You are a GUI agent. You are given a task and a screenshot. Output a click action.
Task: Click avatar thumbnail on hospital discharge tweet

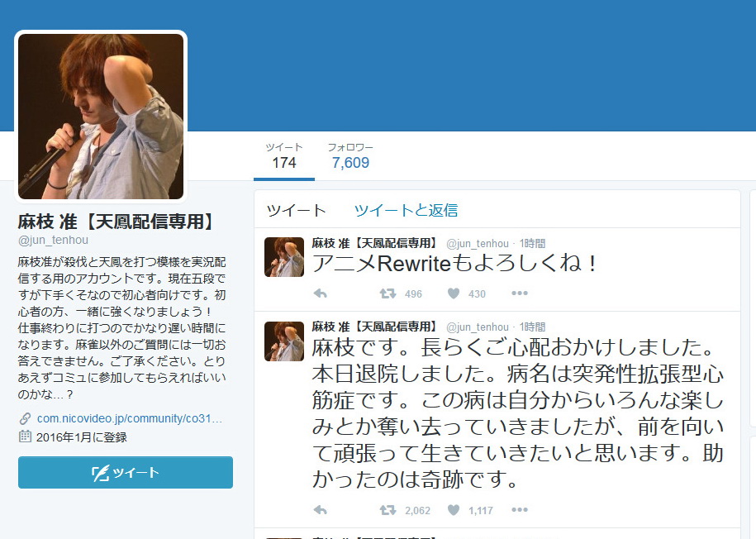tap(283, 341)
